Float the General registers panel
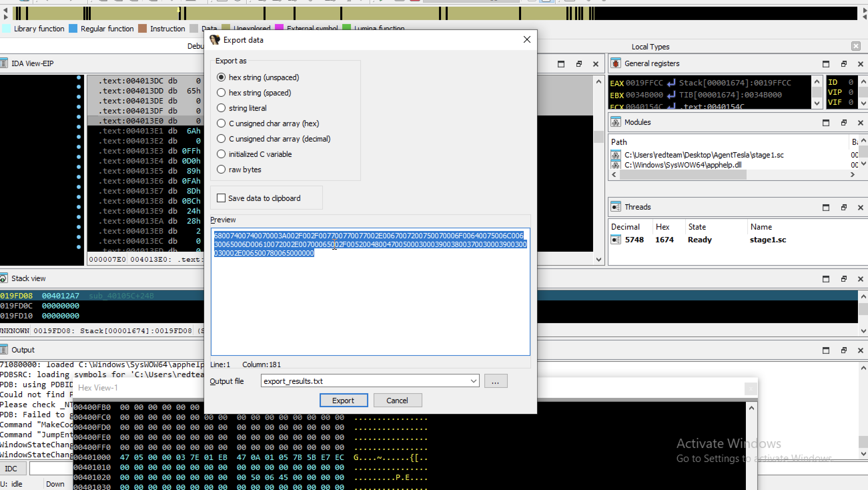The height and width of the screenshot is (490, 868). 844,64
